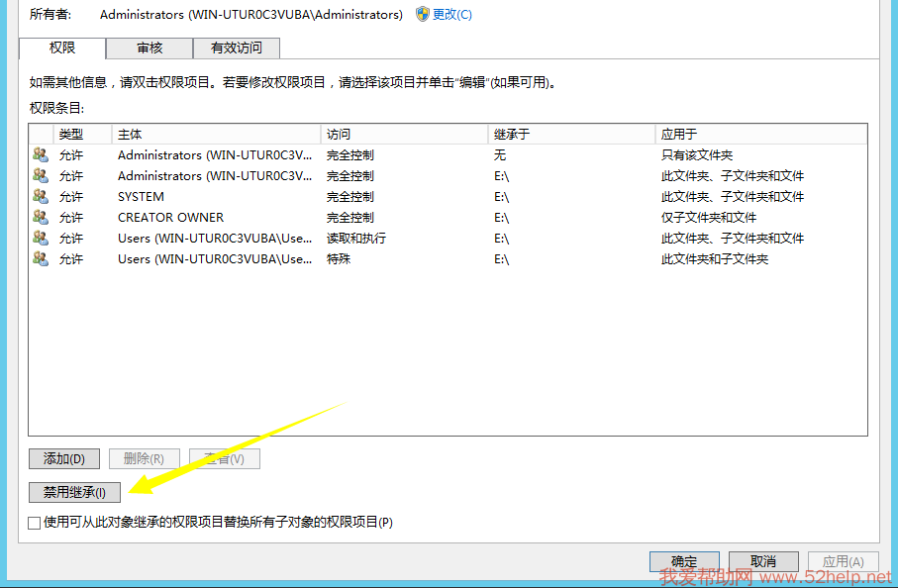The height and width of the screenshot is (588, 898).
Task: Select icon of Administrators entry inherited from E:\
Action: click(40, 175)
